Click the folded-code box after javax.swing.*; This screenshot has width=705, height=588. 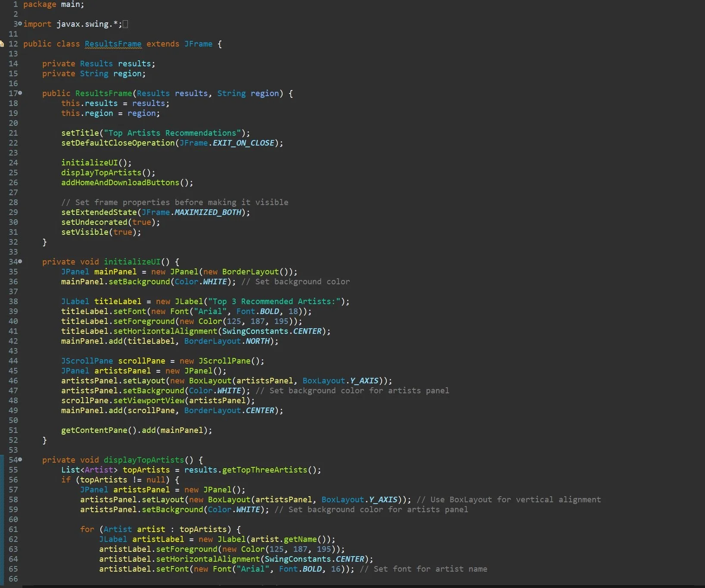pyautogui.click(x=125, y=24)
